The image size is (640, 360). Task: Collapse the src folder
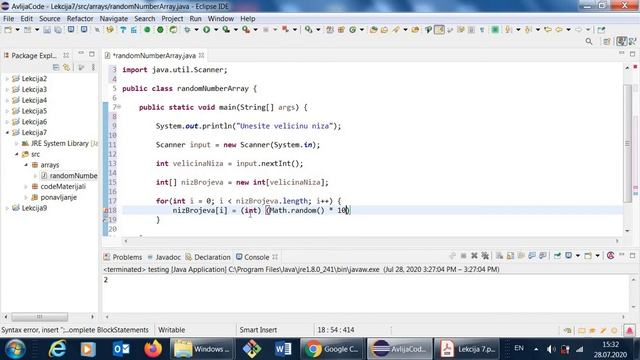(17, 154)
